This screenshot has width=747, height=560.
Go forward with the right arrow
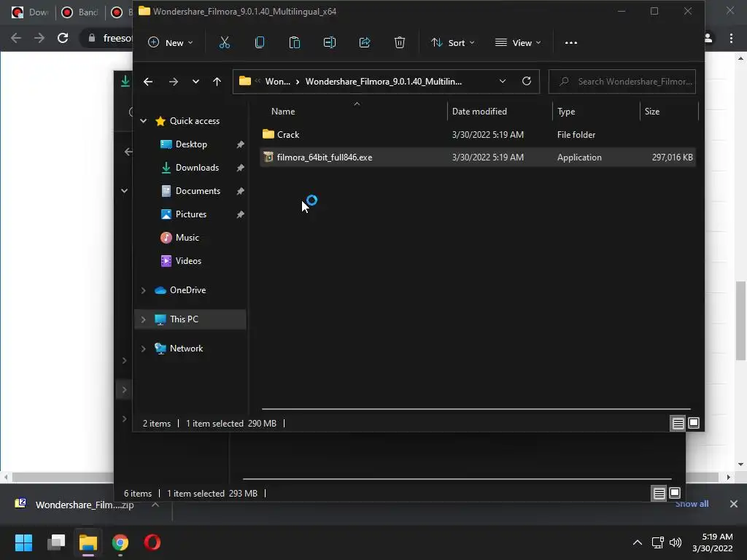tap(174, 82)
